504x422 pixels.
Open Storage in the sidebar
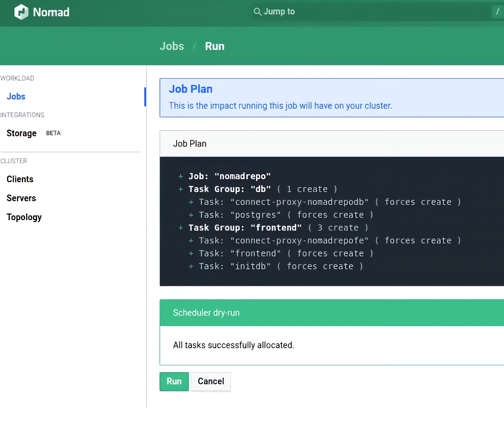pyautogui.click(x=21, y=133)
